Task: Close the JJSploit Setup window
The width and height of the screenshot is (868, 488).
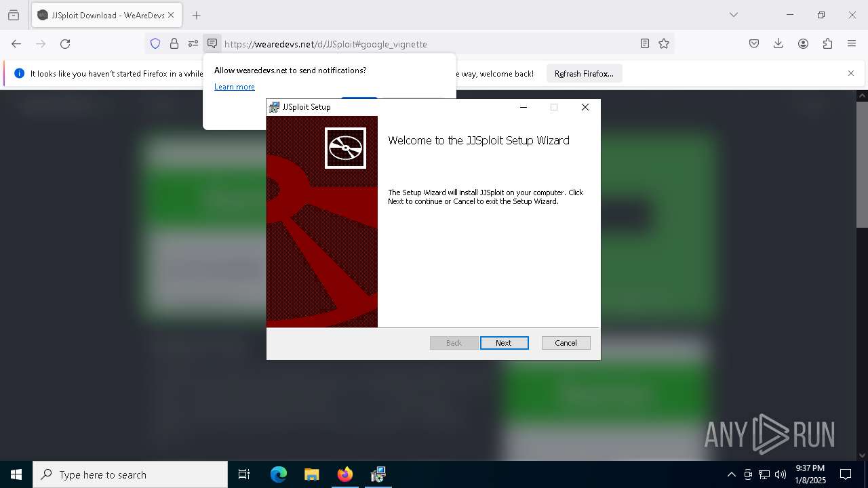Action: (x=585, y=107)
